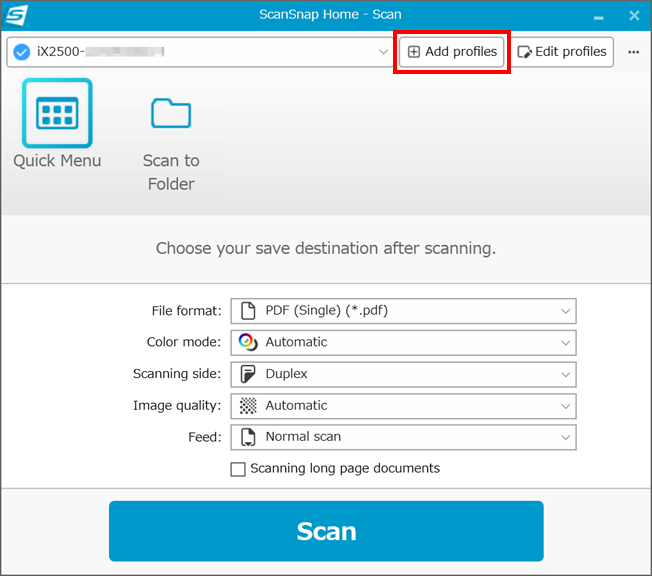
Task: Click the blue connected checkmark icon
Action: pyautogui.click(x=22, y=52)
